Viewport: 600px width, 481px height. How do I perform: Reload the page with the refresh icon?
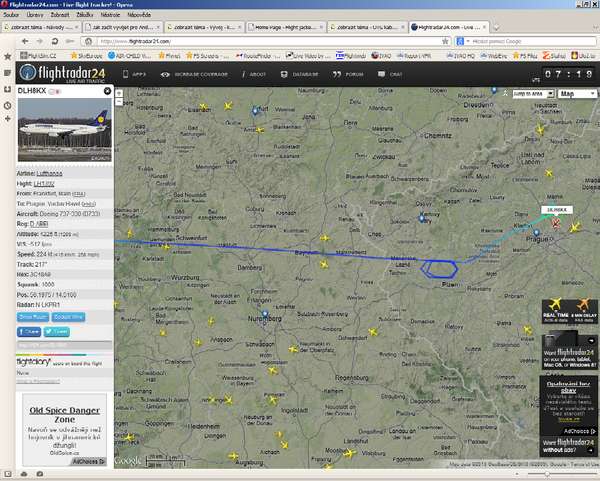pos(55,41)
